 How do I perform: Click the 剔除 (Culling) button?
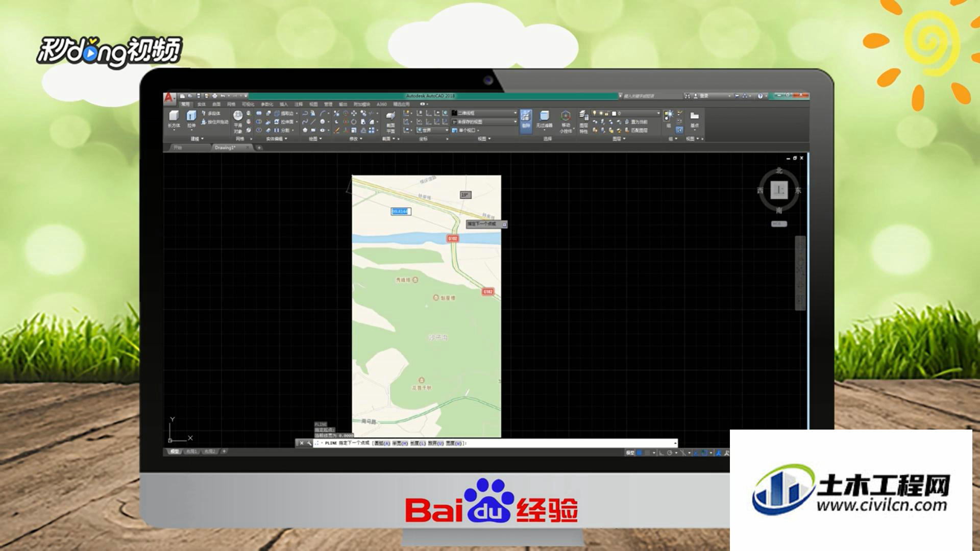(x=526, y=121)
